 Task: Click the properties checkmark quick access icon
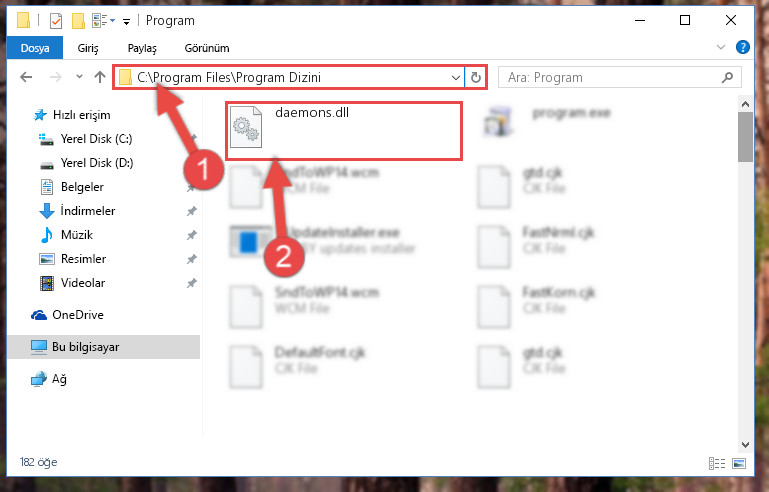click(56, 21)
